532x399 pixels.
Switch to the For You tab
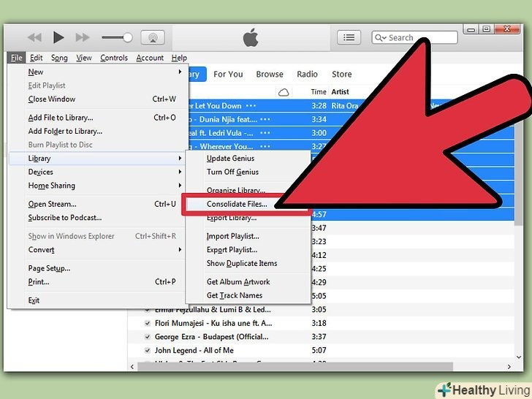pyautogui.click(x=228, y=75)
